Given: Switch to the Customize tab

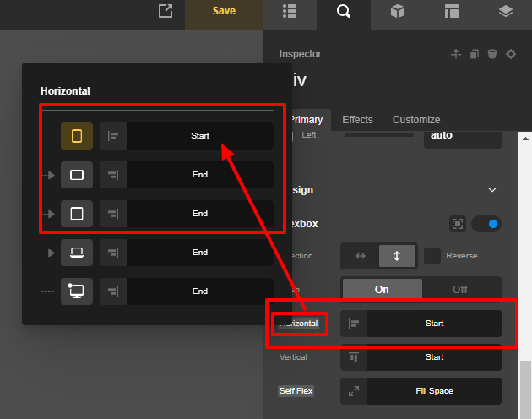Looking at the screenshot, I should (x=416, y=120).
